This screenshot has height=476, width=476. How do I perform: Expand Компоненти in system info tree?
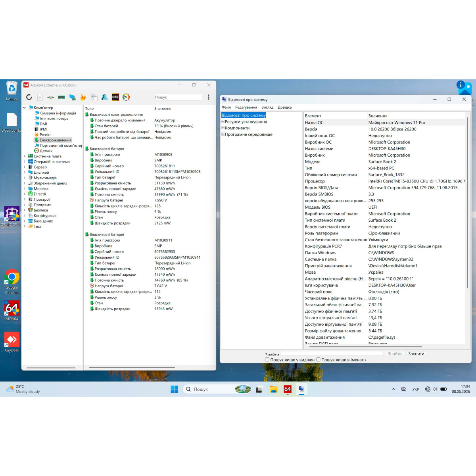click(x=223, y=128)
